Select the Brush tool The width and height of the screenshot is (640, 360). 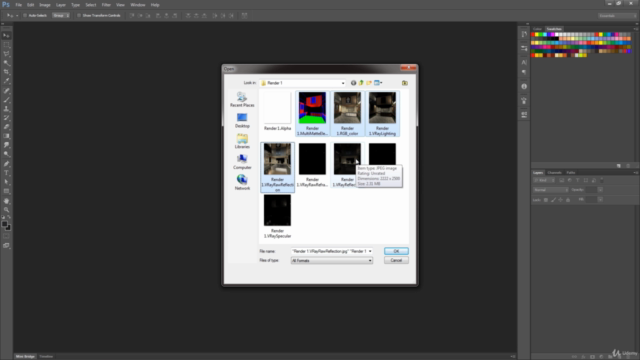tap(6, 100)
